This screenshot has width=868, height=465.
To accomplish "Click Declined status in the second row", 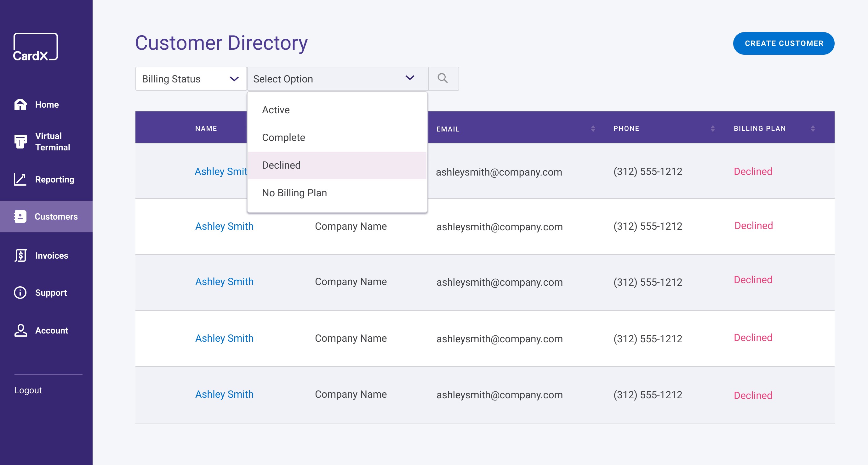I will coord(753,226).
